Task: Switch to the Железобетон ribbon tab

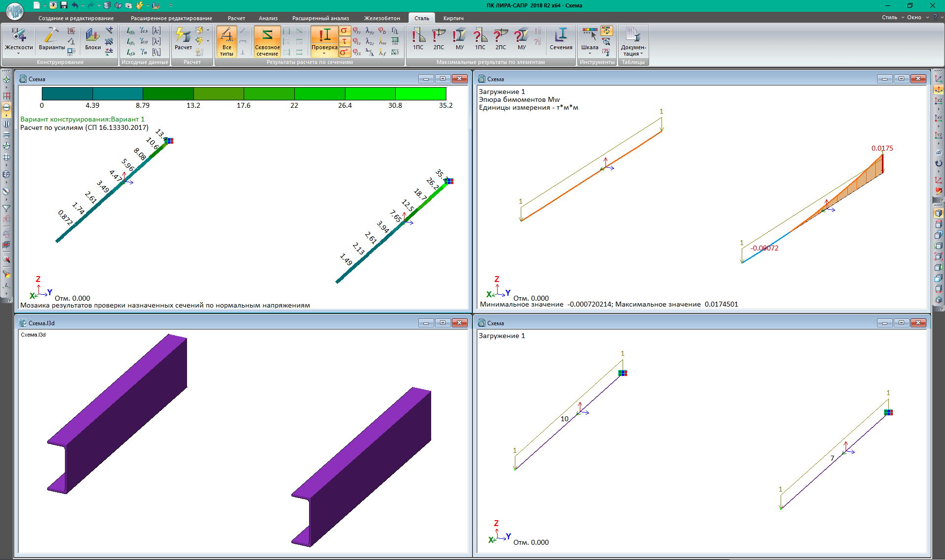Action: click(x=381, y=18)
